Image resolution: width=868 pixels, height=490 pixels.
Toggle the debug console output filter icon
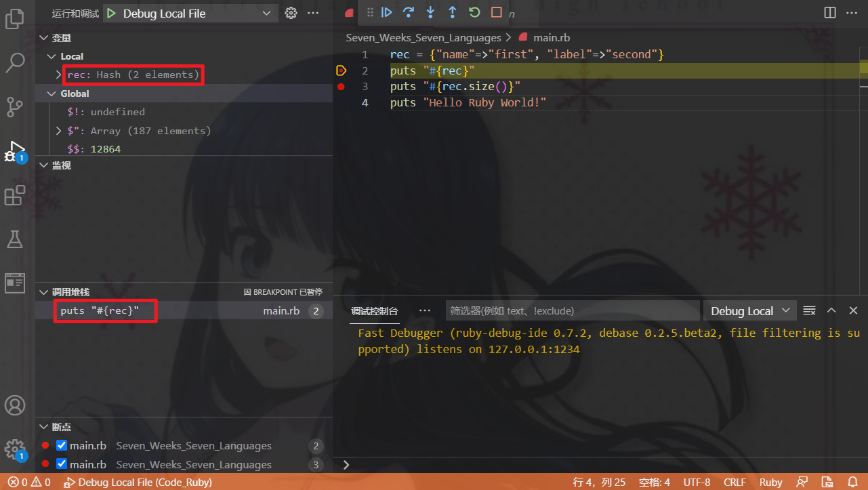[809, 310]
